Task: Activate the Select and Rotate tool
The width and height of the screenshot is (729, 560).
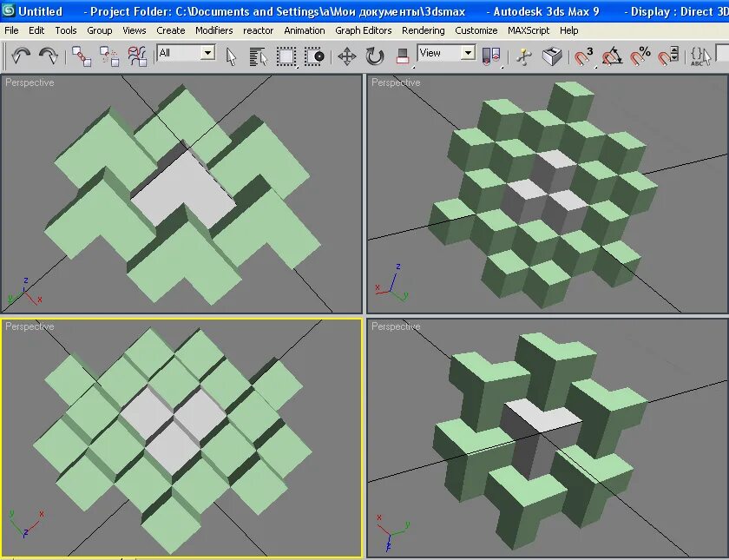Action: click(x=375, y=56)
